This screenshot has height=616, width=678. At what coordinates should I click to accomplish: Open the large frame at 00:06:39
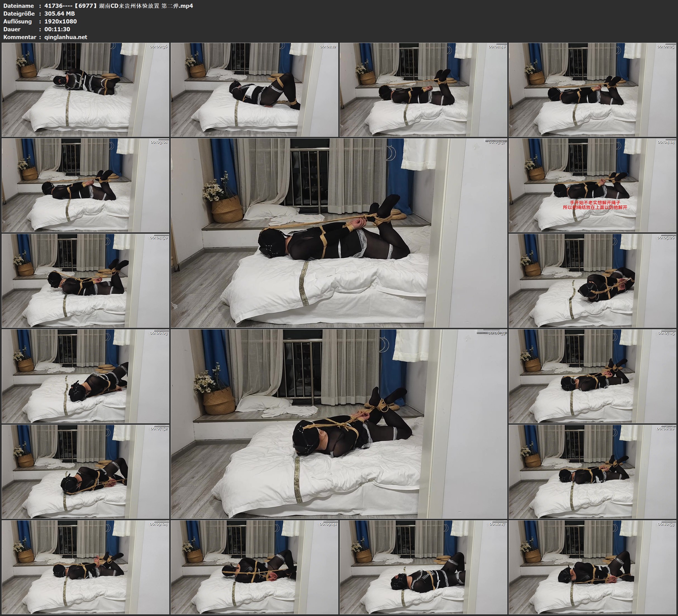[339, 424]
